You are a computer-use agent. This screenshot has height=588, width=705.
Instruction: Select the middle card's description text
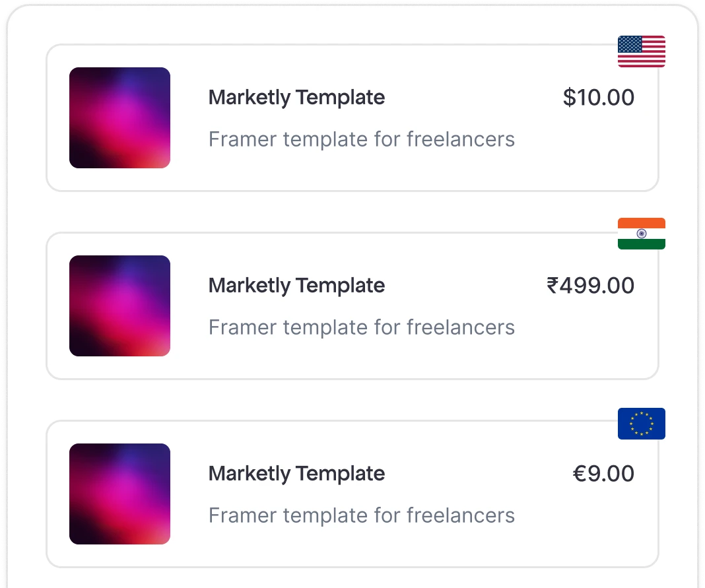(x=361, y=327)
